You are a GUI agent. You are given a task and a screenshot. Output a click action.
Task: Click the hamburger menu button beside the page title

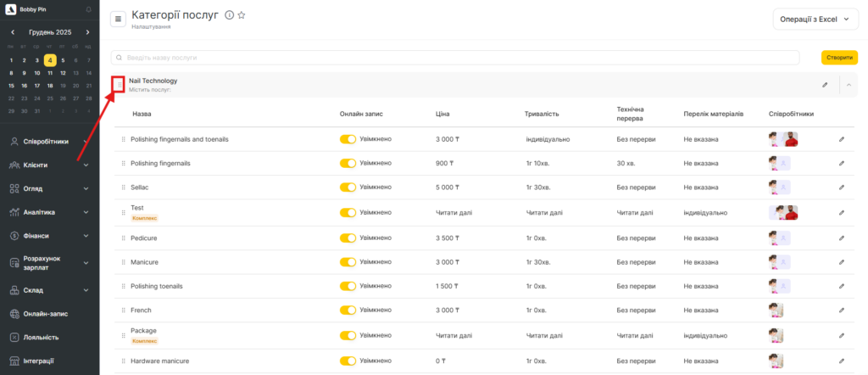pyautogui.click(x=118, y=19)
